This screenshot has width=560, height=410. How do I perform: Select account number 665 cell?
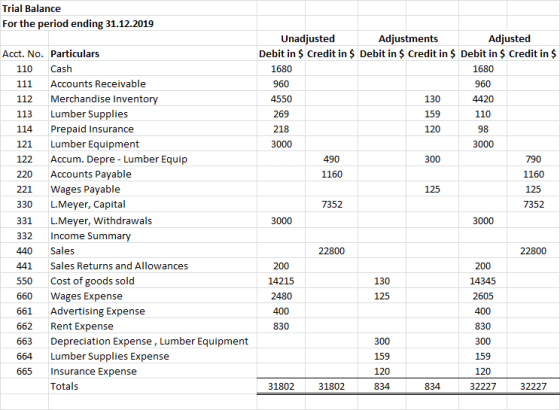[x=24, y=371]
